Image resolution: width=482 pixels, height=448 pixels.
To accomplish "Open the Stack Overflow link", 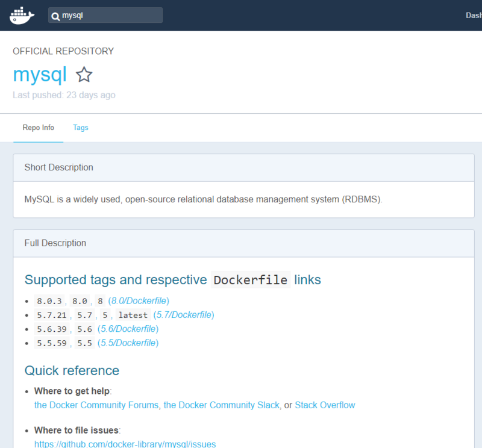I will 325,405.
